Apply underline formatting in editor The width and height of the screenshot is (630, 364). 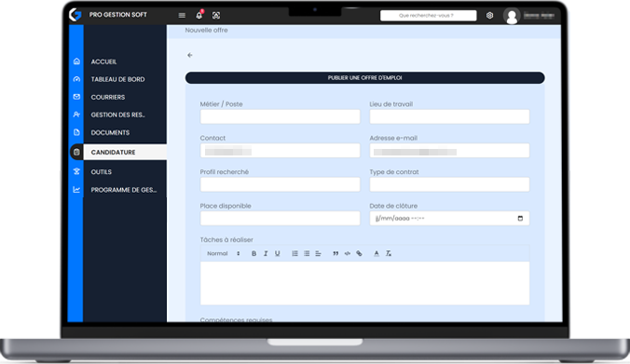(x=277, y=253)
